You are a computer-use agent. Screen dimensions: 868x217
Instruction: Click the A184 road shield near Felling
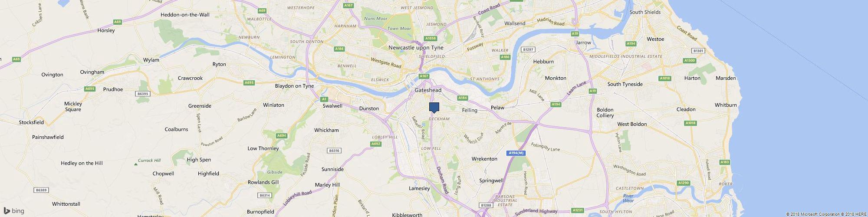463,98
